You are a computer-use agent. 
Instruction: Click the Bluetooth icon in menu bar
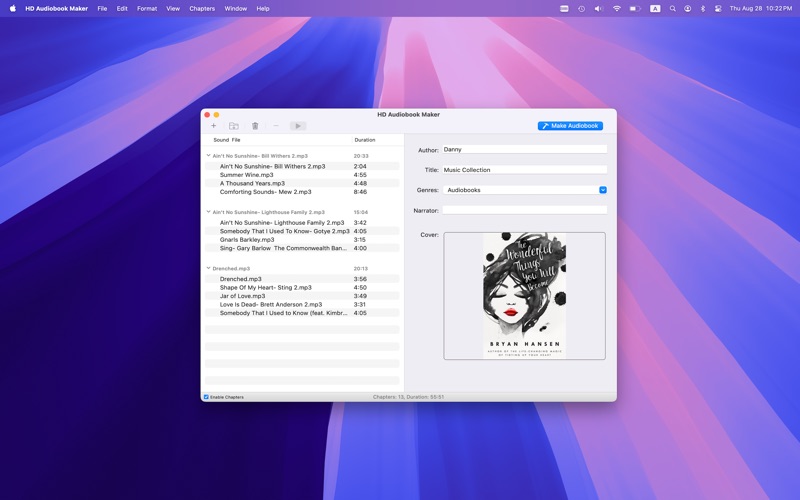(702, 8)
